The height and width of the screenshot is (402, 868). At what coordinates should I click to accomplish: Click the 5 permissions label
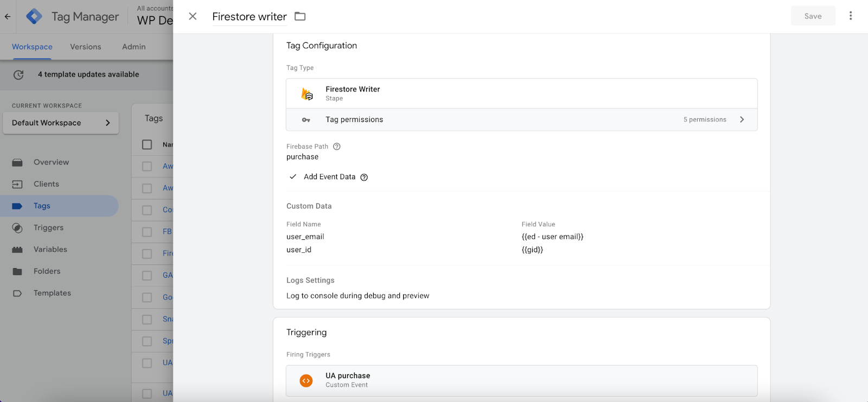point(705,119)
